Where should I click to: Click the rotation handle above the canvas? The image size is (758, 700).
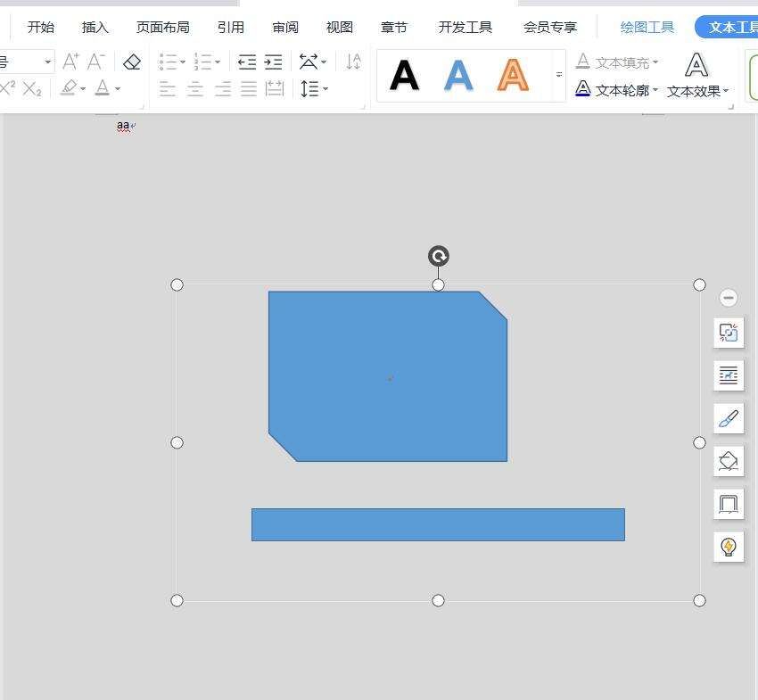point(438,257)
